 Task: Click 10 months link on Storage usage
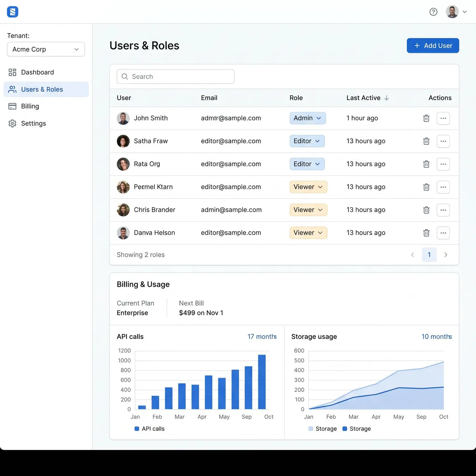point(437,337)
